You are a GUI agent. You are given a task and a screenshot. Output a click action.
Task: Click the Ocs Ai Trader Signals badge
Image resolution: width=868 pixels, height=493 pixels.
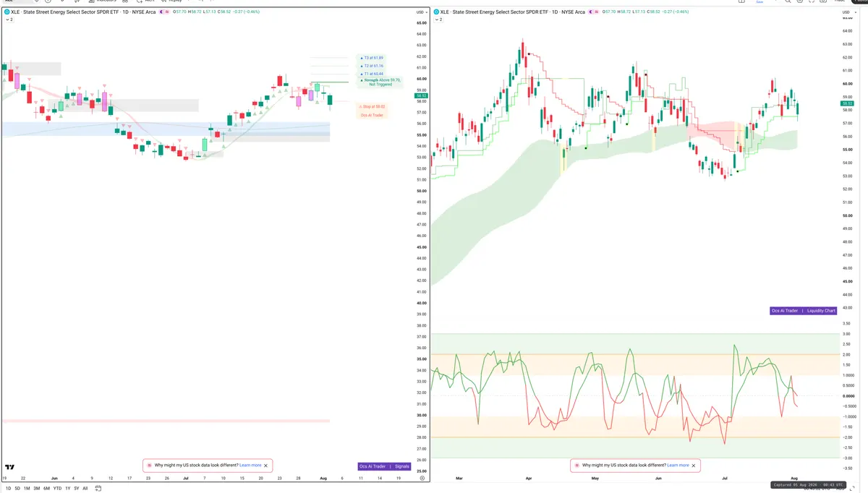click(384, 466)
